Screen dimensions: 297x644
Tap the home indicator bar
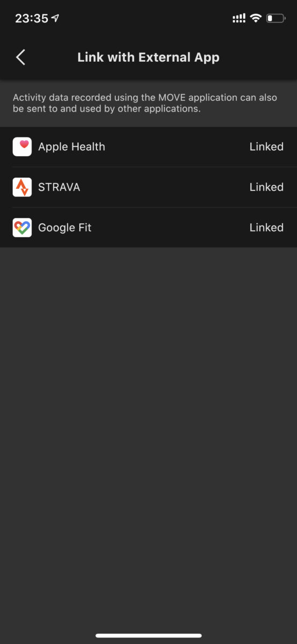coord(148,635)
